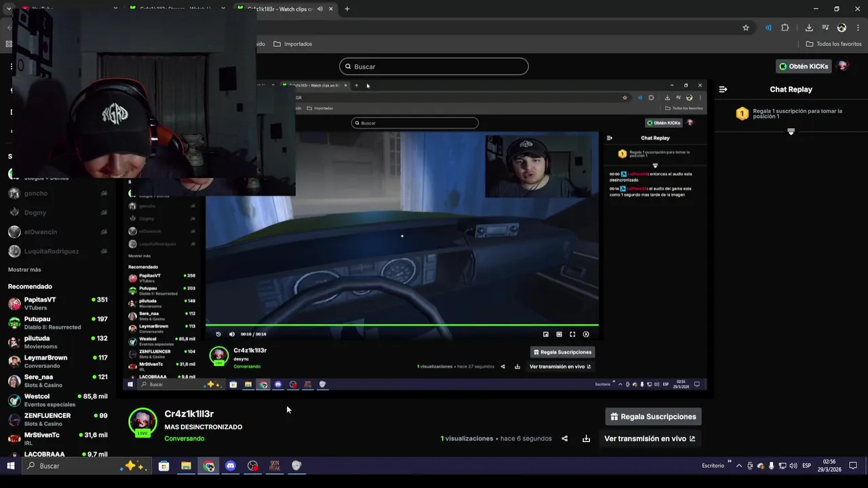
Task: Bookmark this page with the star icon
Action: coord(746,28)
